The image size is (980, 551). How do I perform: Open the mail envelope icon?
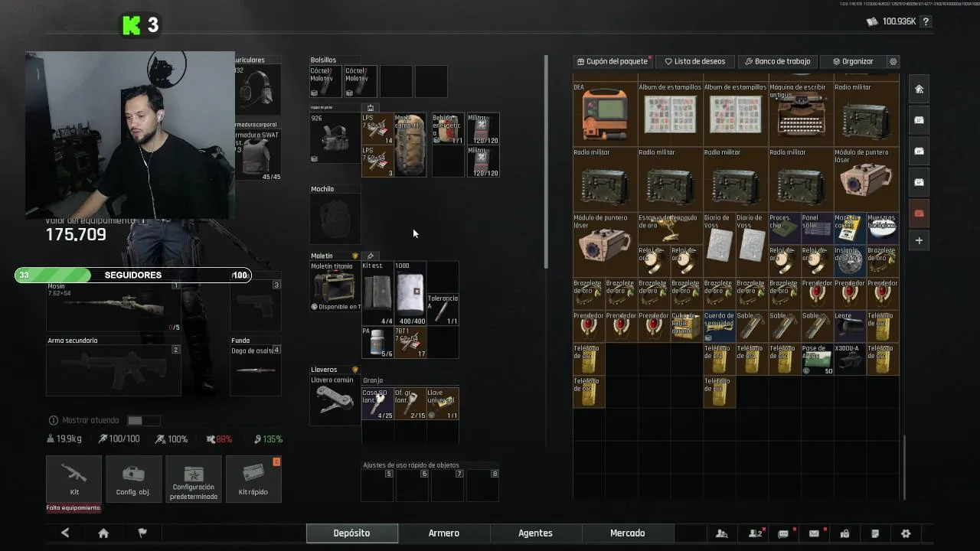pos(814,533)
